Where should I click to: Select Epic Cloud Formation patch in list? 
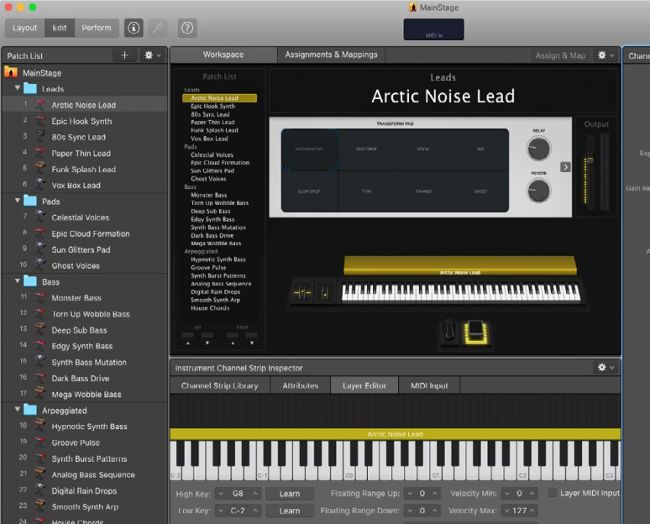90,234
